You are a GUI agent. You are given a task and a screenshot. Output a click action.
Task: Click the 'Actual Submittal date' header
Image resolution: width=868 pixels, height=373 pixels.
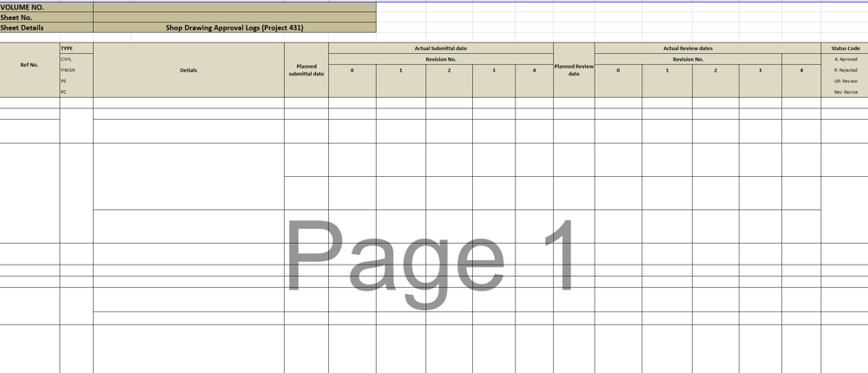click(441, 49)
